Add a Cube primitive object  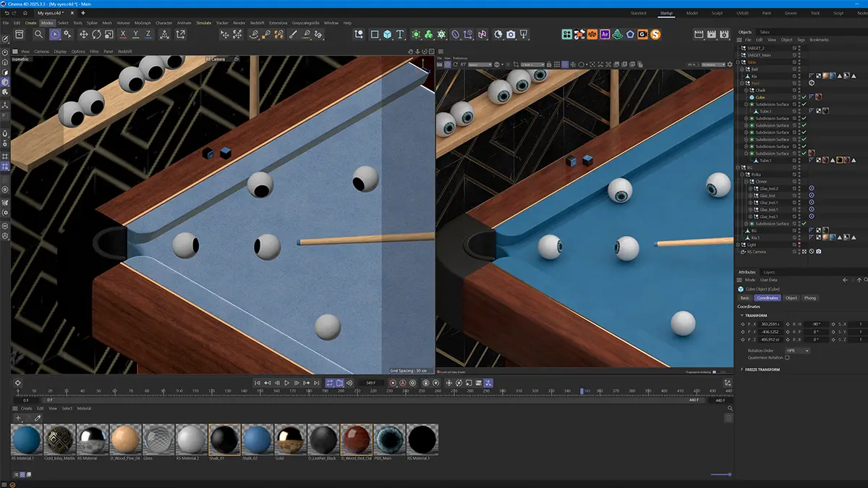[x=388, y=34]
